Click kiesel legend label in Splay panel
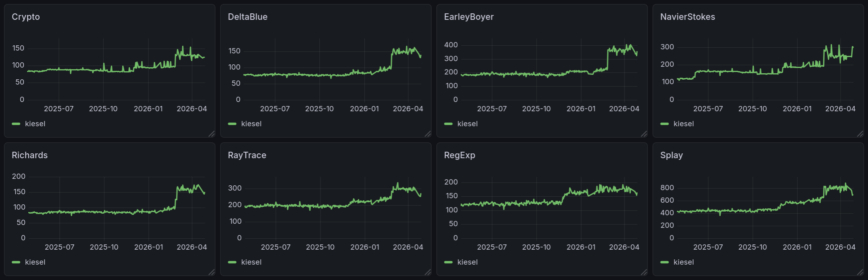Image resolution: width=868 pixels, height=280 pixels. 683,262
